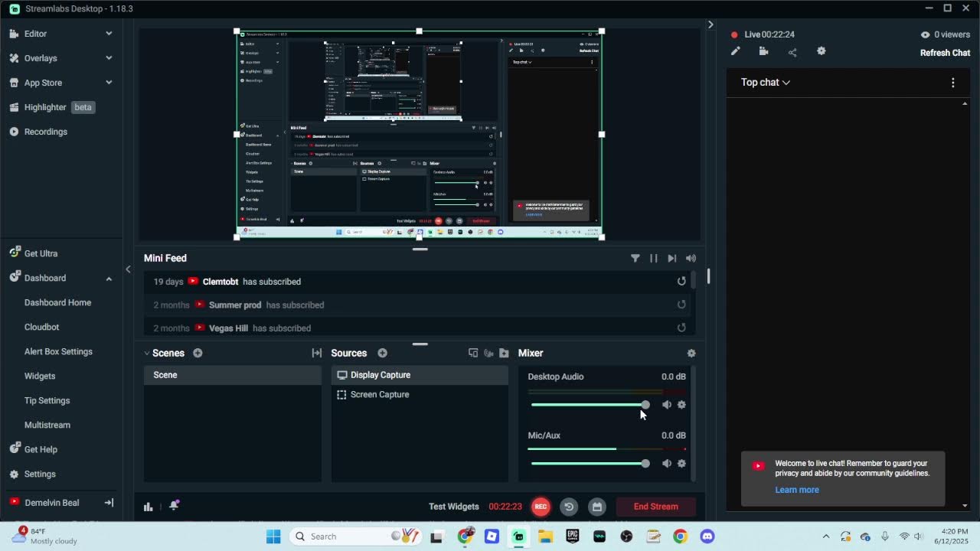Screen dimensions: 980x551
Task: Open the schedule stream calendar icon
Action: point(597,507)
